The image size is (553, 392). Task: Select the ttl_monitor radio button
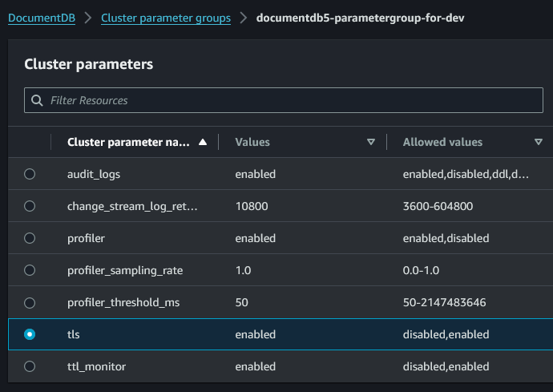point(30,366)
